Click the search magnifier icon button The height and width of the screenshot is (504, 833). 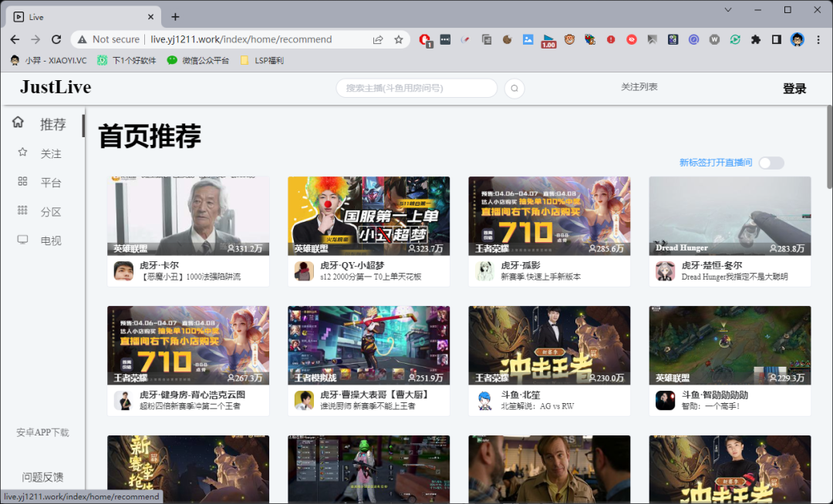point(514,89)
